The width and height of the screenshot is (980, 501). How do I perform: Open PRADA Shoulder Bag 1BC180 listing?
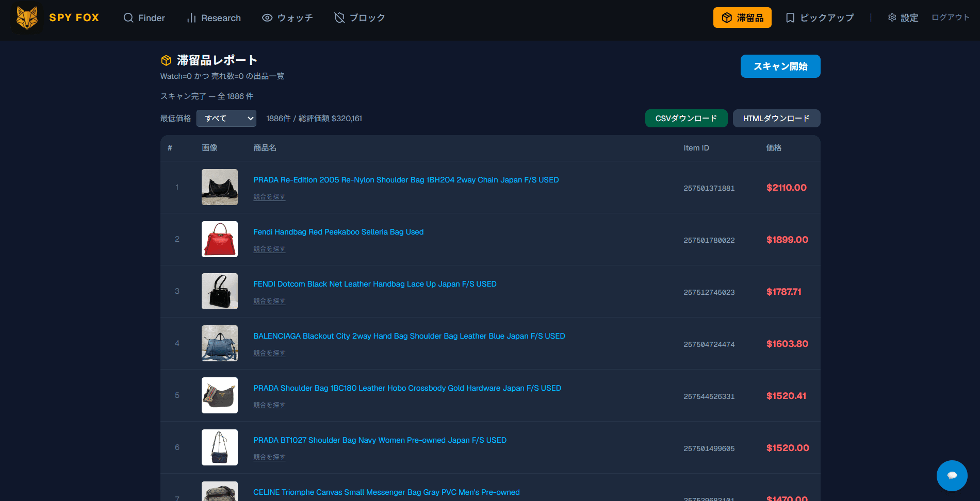(407, 388)
